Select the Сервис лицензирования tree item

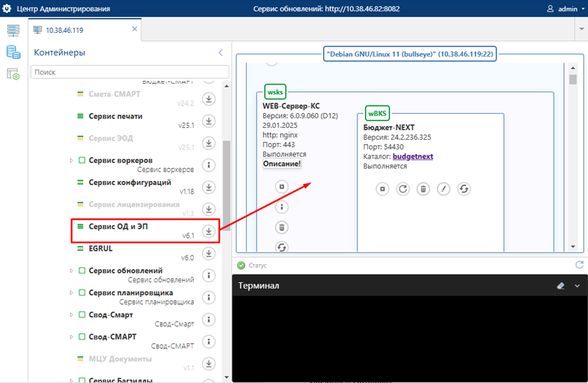(x=134, y=205)
